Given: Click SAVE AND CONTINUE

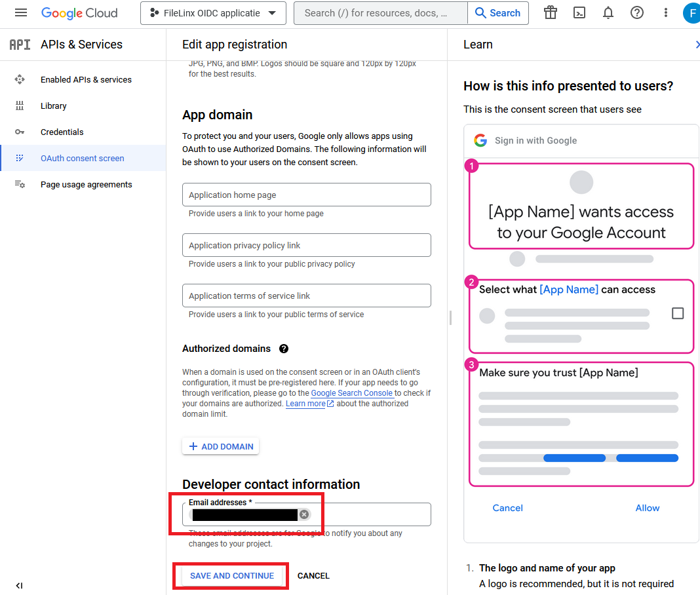Looking at the screenshot, I should point(232,576).
